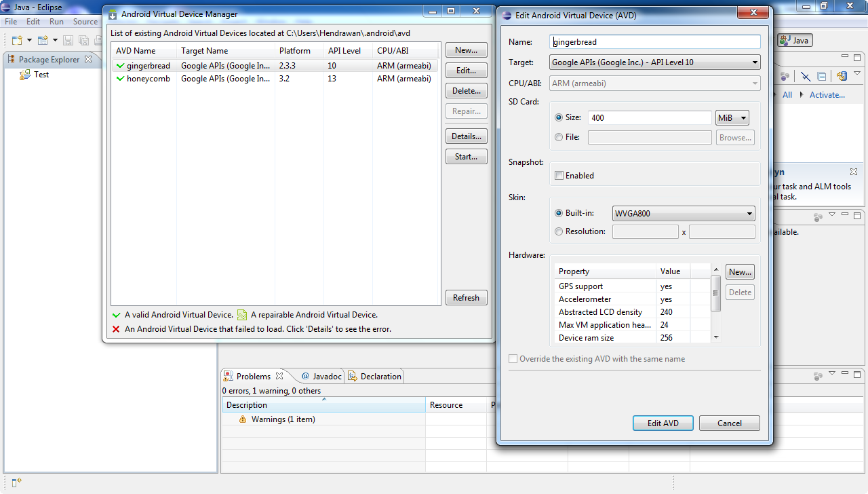Click the Start... button in AVD Manager
This screenshot has height=494, width=868.
467,157
